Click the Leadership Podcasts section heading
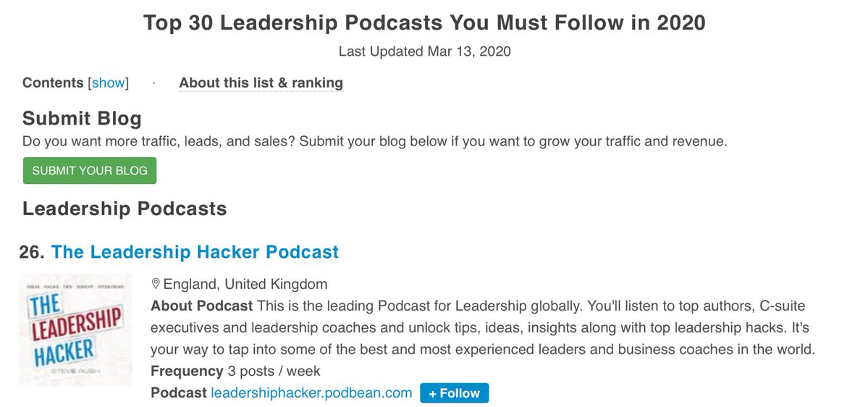 (x=125, y=209)
